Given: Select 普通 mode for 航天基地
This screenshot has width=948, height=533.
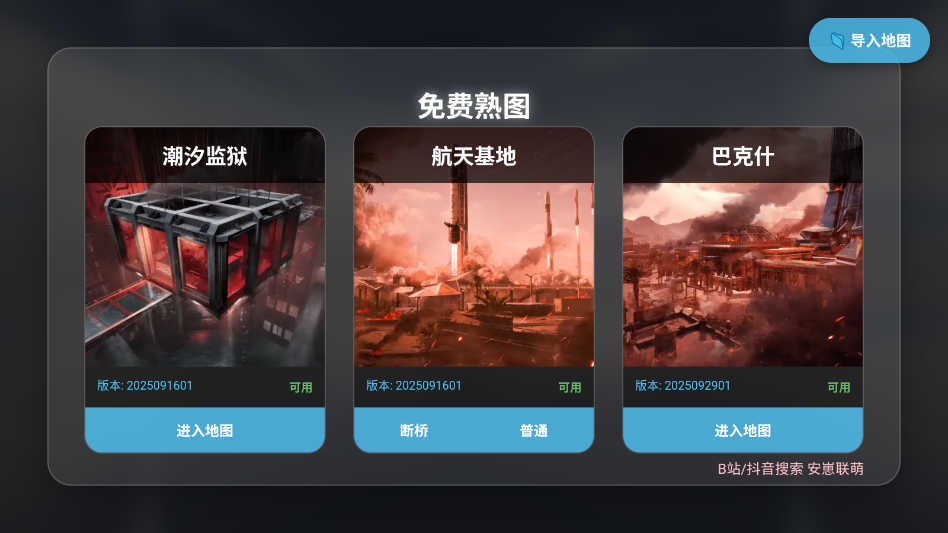Looking at the screenshot, I should 534,430.
